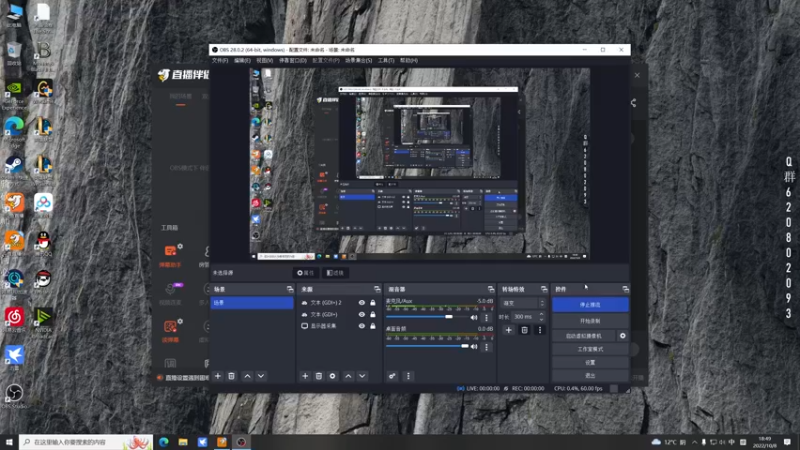Add a new scene with the plus icon

(218, 376)
